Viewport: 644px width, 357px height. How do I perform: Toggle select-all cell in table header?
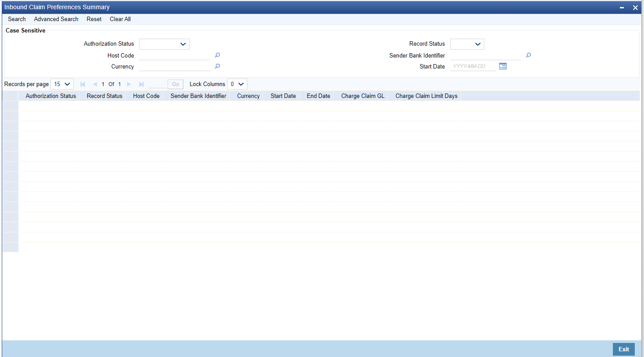tap(11, 96)
